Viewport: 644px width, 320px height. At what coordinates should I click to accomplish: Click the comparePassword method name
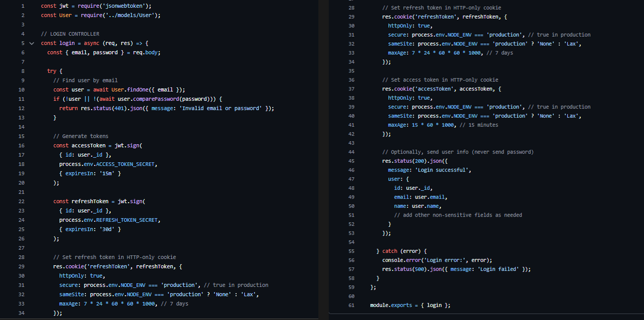[155, 99]
